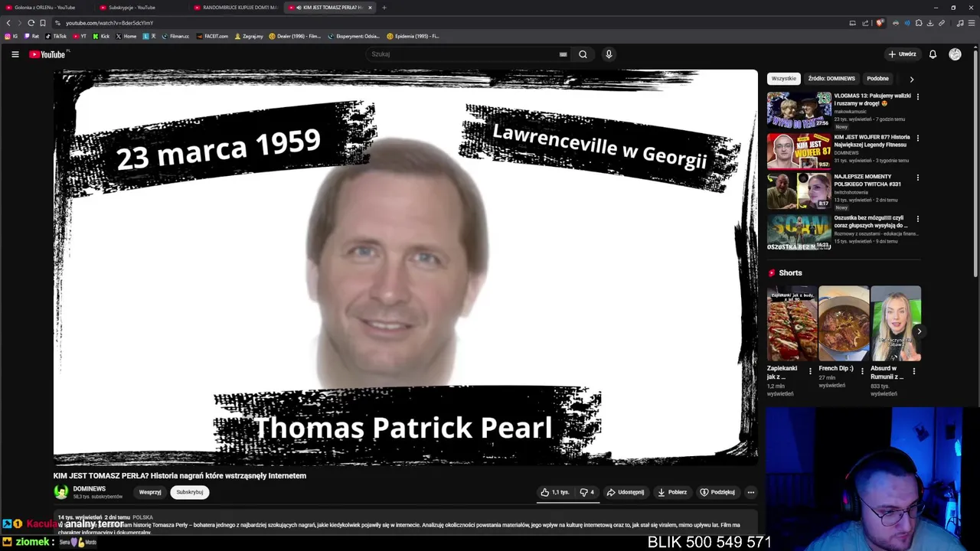Open the VLOGMAS 13 video thumbnail
This screenshot has width=980, height=551.
799,110
